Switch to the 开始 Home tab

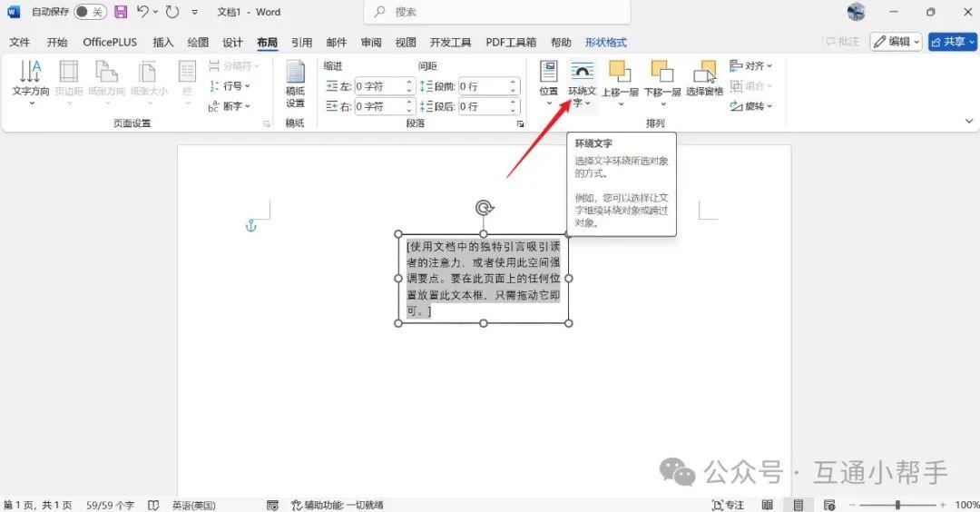[57, 42]
